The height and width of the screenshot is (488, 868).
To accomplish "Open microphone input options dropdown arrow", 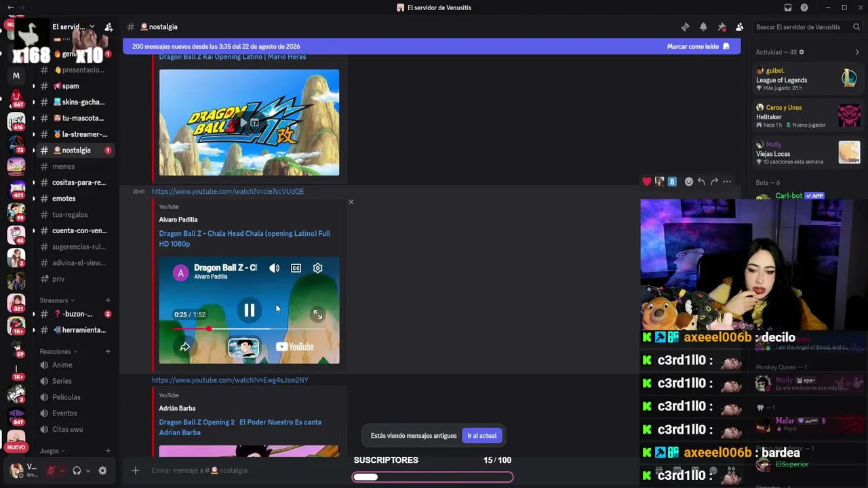I will [x=62, y=470].
